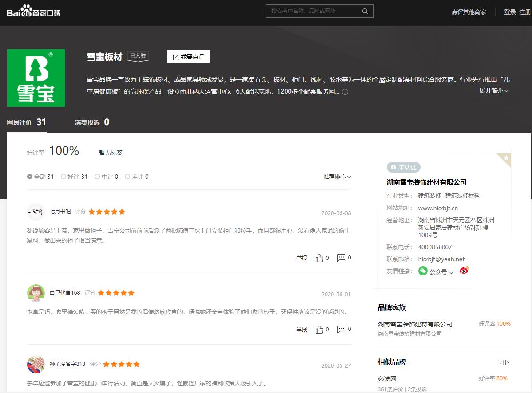Click the info icon after the brand description
This screenshot has width=532, height=393.
tap(345, 92)
